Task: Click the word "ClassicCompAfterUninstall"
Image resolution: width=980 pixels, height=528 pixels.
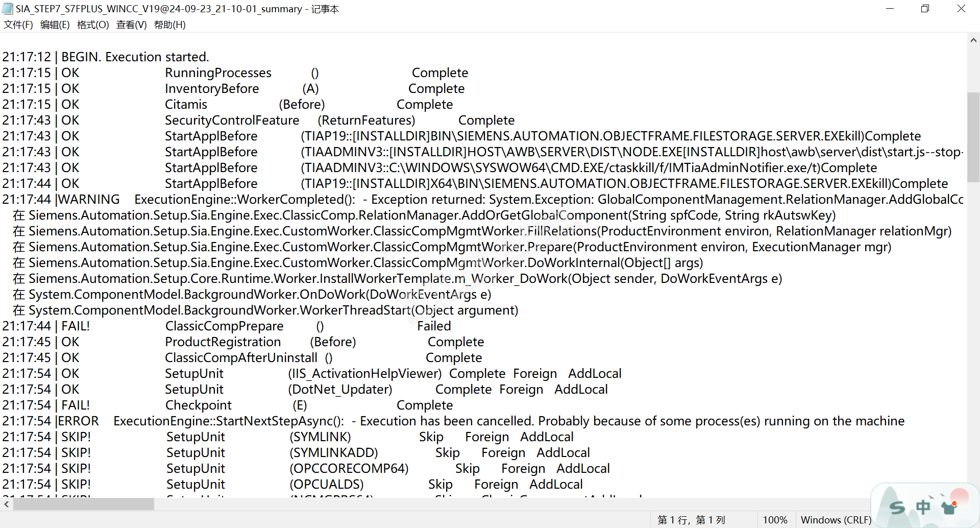Action: click(x=241, y=357)
